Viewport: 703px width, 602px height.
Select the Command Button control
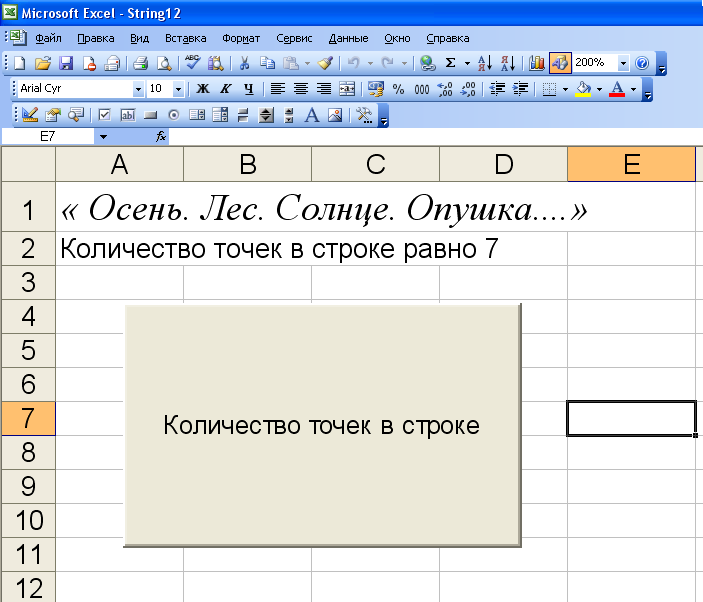(151, 115)
